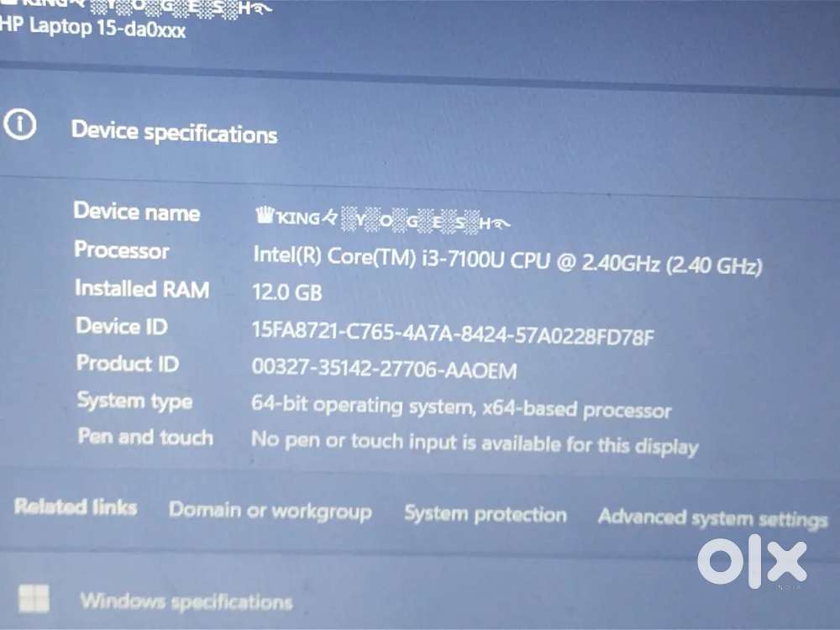Expand the Windows specifications section
This screenshot has height=630, width=840.
(420, 600)
